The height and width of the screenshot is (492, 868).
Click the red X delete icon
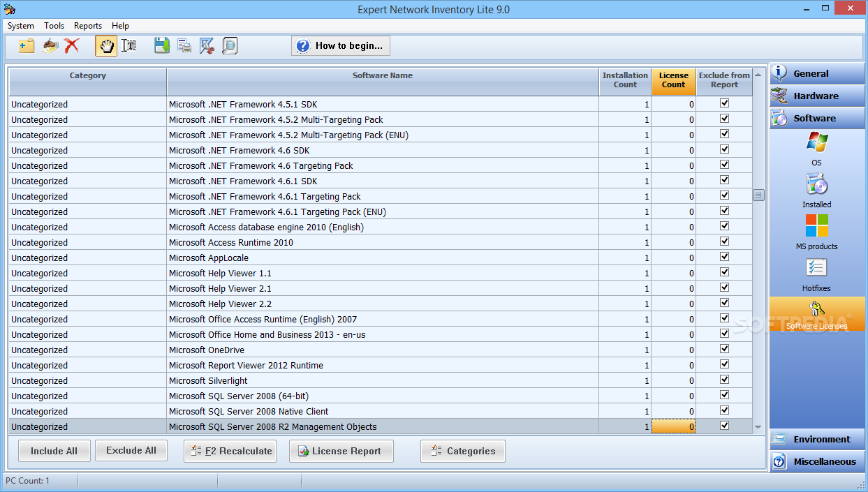(x=71, y=46)
